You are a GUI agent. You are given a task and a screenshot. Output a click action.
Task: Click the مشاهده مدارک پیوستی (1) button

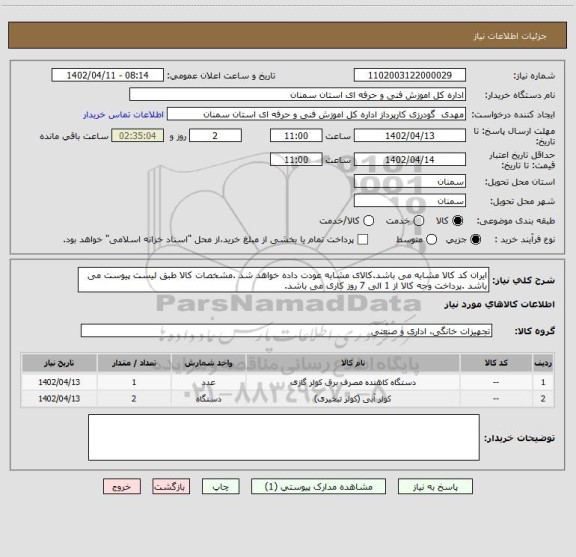(x=318, y=487)
